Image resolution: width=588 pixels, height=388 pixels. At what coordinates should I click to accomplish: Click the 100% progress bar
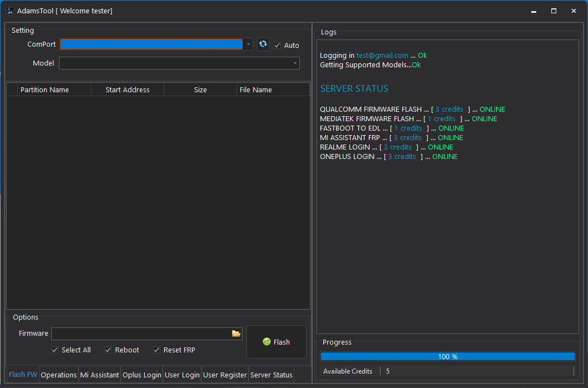pyautogui.click(x=447, y=356)
